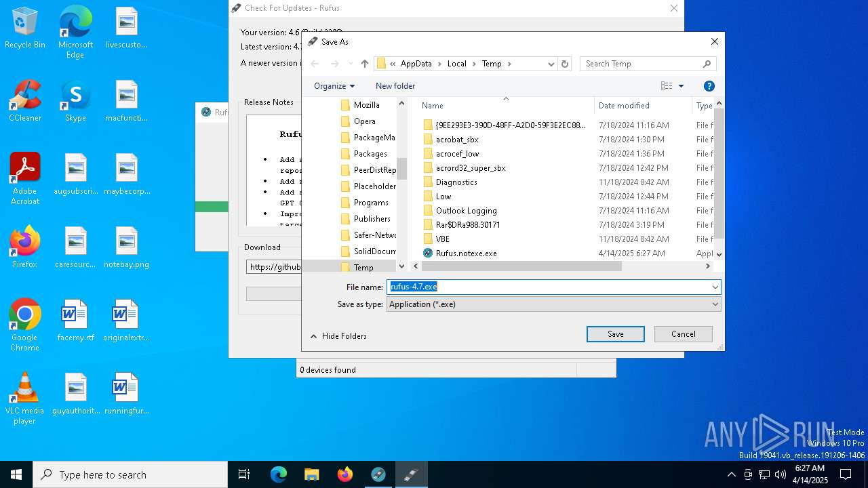Collapse the folder pane with Hide Folders
868x488 pixels.
(x=338, y=336)
